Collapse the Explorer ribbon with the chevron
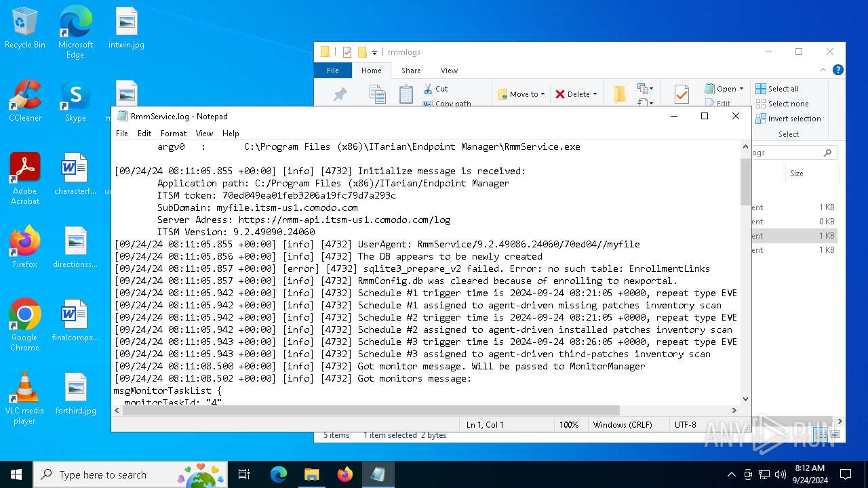Viewport: 868px width, 488px height. pos(825,70)
